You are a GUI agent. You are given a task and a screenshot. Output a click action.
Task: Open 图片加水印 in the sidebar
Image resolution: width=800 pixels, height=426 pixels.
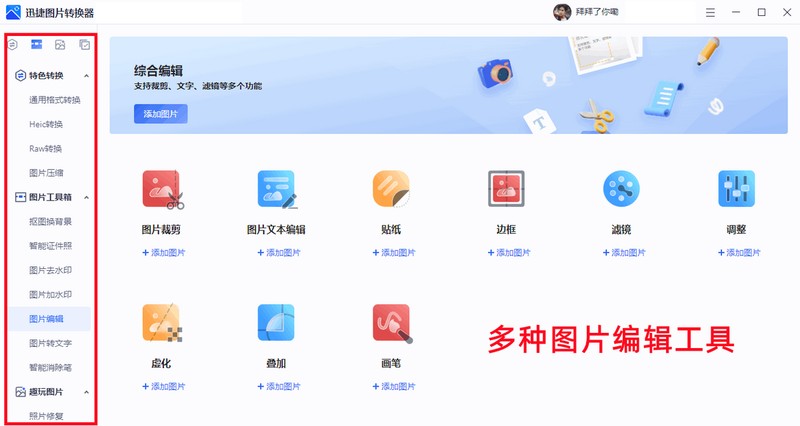pos(51,294)
